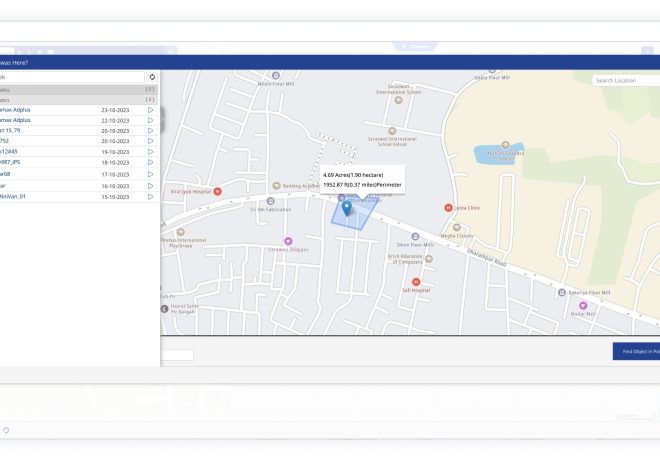Click the object search field in left panel

click(x=70, y=77)
